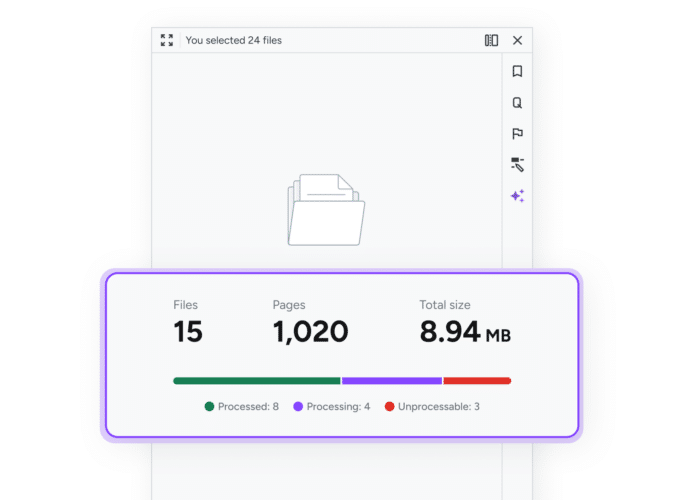Image resolution: width=684 pixels, height=500 pixels.
Task: Open the purple AI sparkle icon
Action: pos(517,196)
